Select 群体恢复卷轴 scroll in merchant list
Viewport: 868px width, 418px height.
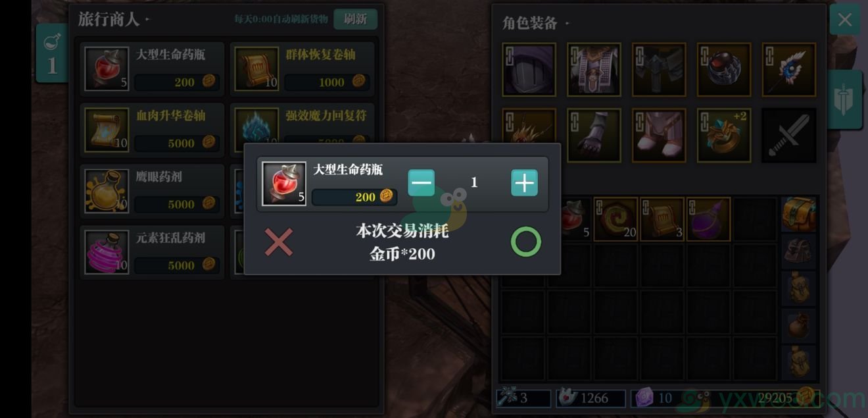pos(302,67)
